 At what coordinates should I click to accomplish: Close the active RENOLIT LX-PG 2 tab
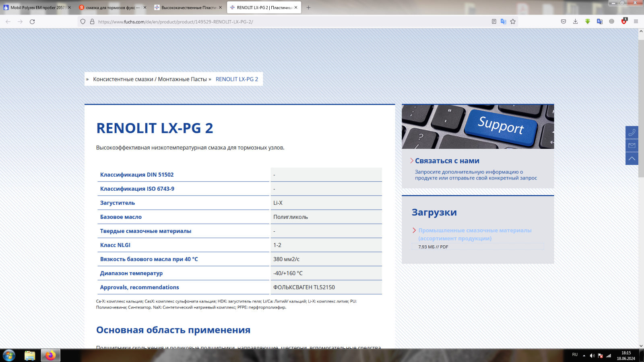coord(296,8)
